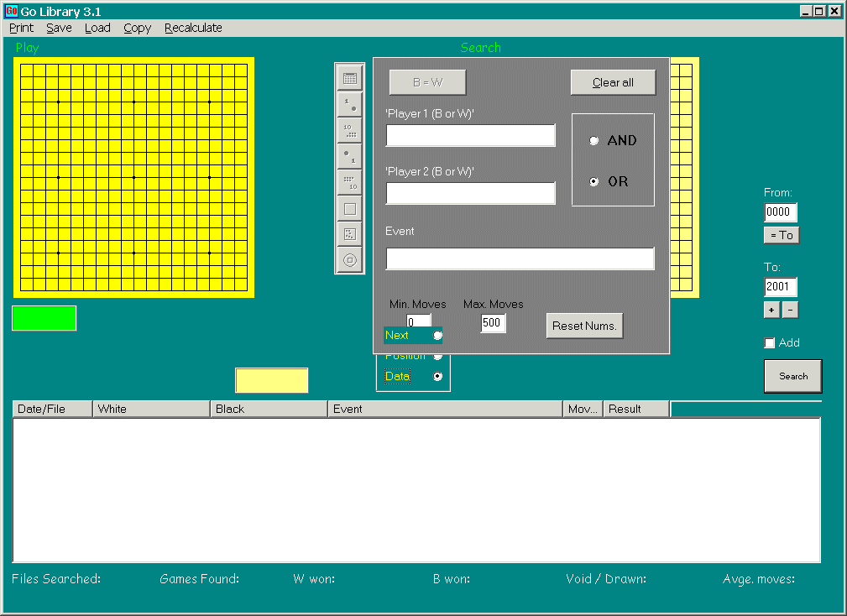Image resolution: width=847 pixels, height=616 pixels.
Task: Click the green color box below board
Action: point(44,318)
